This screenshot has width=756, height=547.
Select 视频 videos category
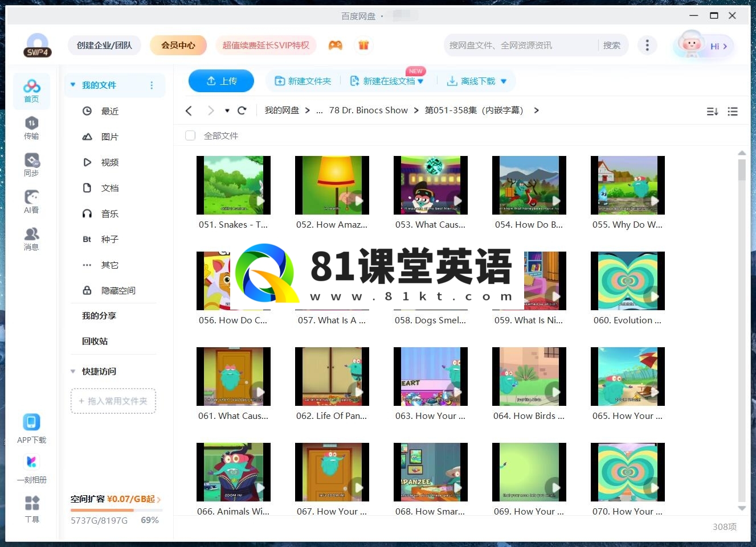pos(111,162)
